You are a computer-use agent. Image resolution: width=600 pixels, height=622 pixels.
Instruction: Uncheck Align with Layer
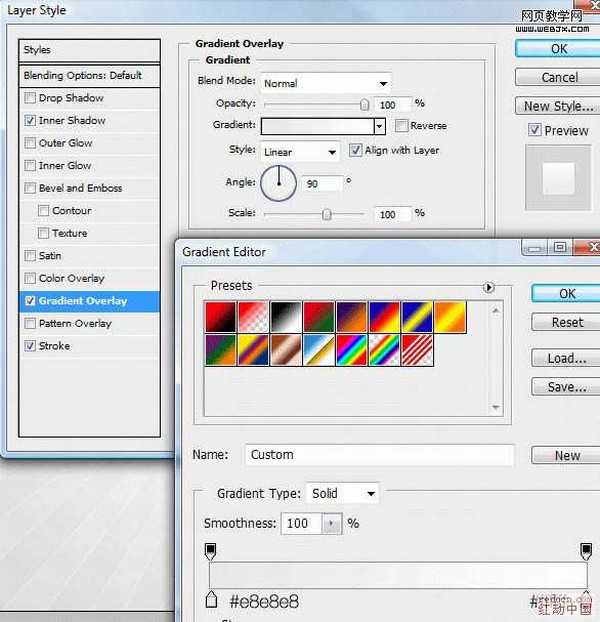(356, 150)
